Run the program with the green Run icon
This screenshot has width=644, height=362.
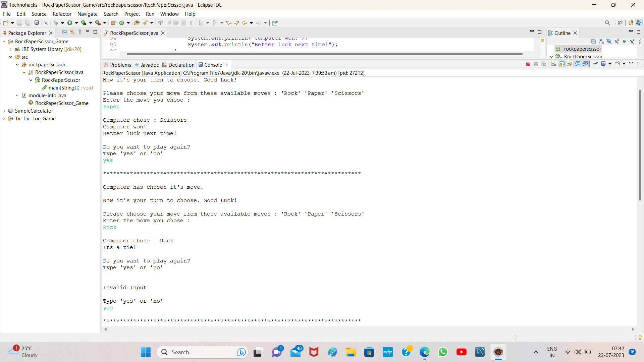click(x=70, y=23)
